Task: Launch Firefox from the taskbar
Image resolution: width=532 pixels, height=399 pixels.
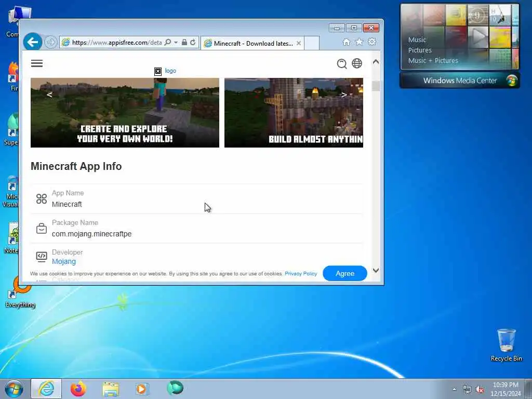Action: pos(78,389)
